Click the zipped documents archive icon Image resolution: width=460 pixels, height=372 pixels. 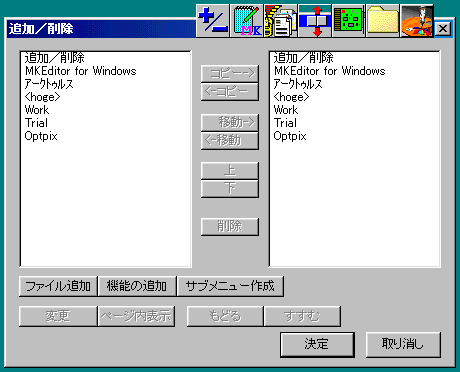click(x=281, y=21)
